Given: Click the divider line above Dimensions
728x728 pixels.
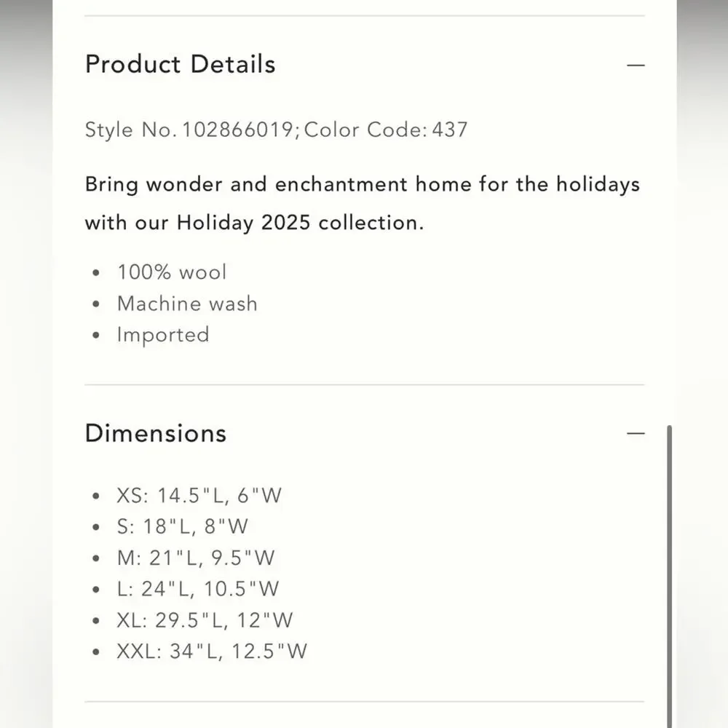Looking at the screenshot, I should point(365,384).
